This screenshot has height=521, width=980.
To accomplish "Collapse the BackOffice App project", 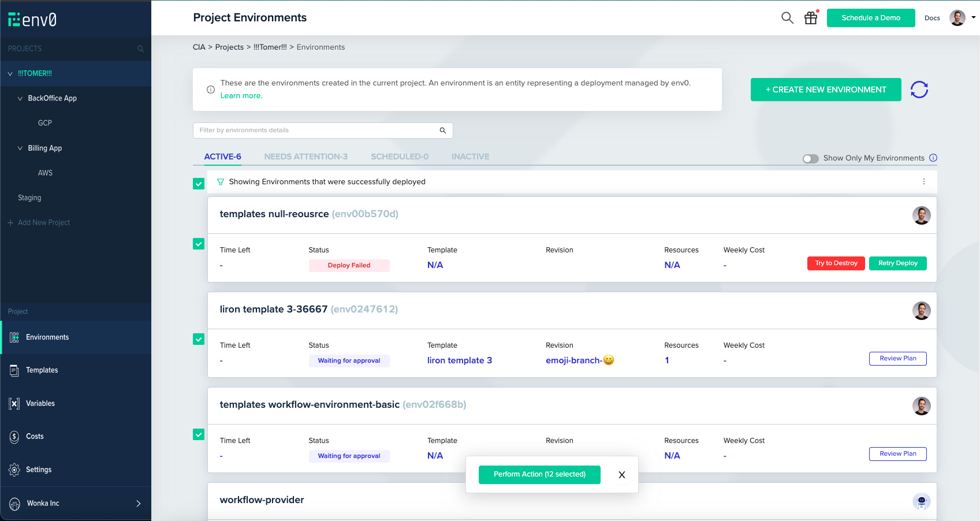I will click(x=20, y=99).
